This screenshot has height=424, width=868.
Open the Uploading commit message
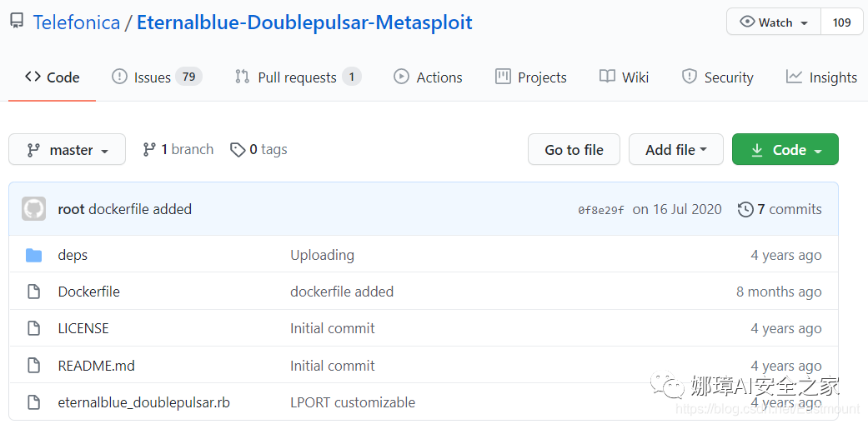click(322, 255)
